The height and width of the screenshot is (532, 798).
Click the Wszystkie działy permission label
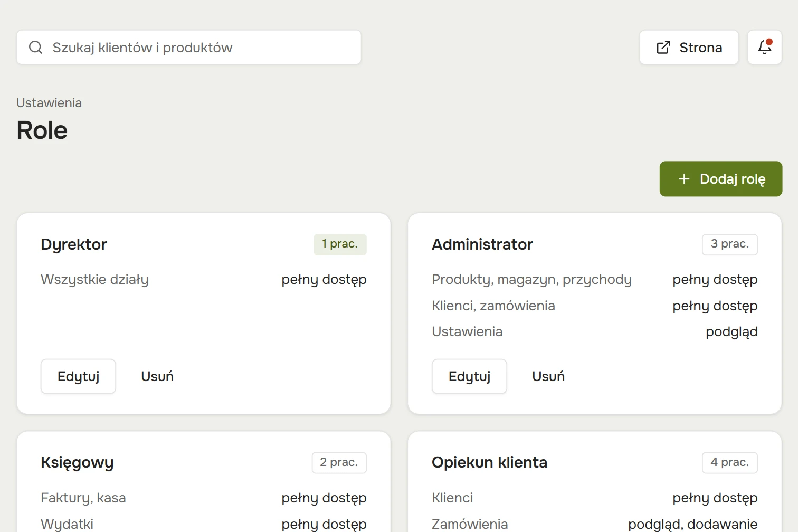[x=94, y=280]
